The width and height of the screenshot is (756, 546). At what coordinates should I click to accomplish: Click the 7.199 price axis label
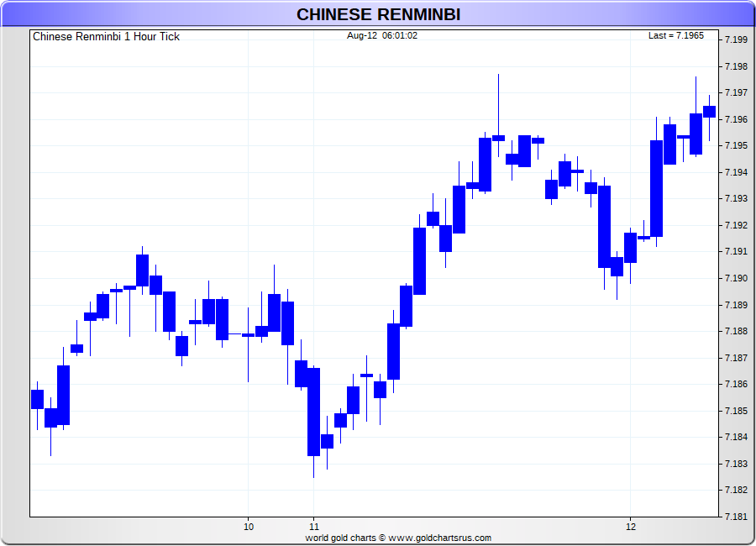(736, 40)
